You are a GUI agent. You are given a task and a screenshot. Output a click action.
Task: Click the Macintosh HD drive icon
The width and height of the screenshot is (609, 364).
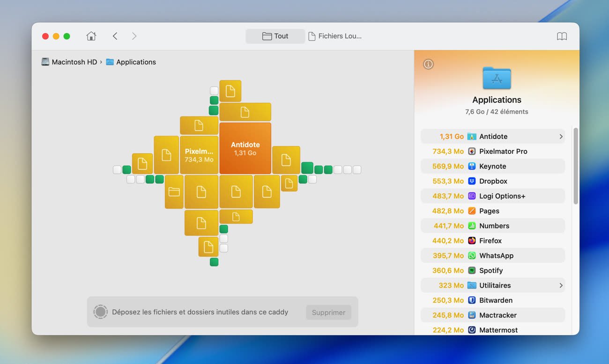click(x=45, y=62)
